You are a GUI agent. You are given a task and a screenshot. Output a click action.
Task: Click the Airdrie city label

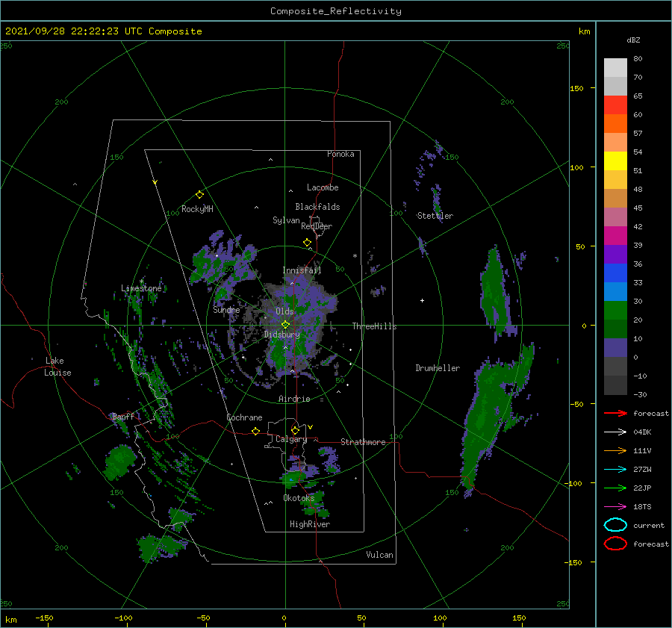pyautogui.click(x=294, y=399)
